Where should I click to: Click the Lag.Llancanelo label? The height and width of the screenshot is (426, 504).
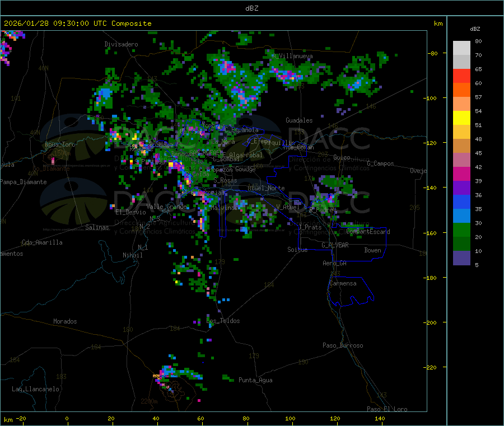[x=35, y=389]
